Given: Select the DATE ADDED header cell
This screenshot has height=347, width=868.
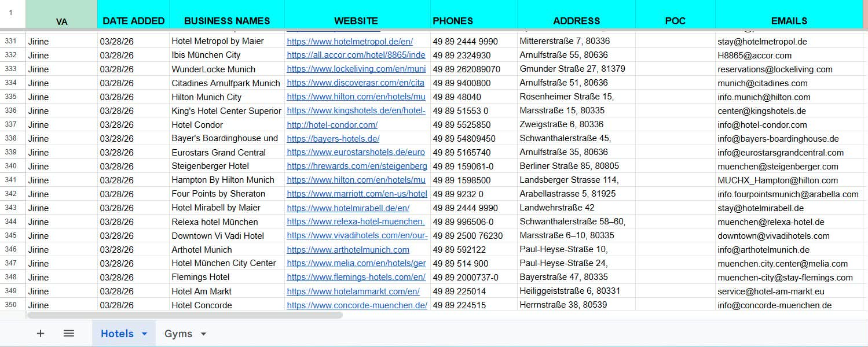Looking at the screenshot, I should [134, 14].
